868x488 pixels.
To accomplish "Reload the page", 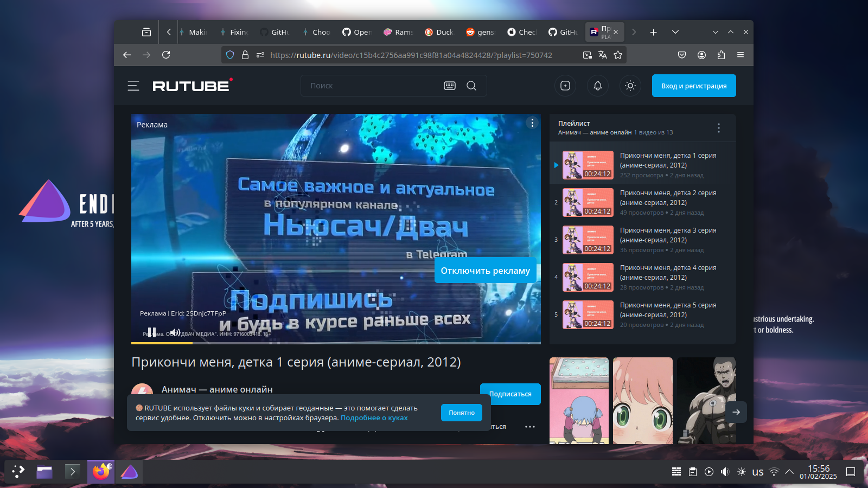I will pyautogui.click(x=166, y=55).
